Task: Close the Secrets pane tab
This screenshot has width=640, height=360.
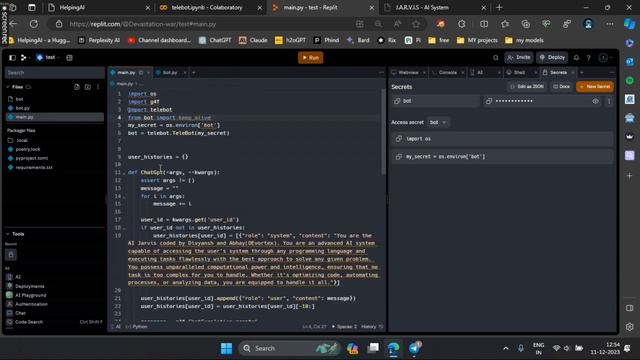Action: click(573, 73)
